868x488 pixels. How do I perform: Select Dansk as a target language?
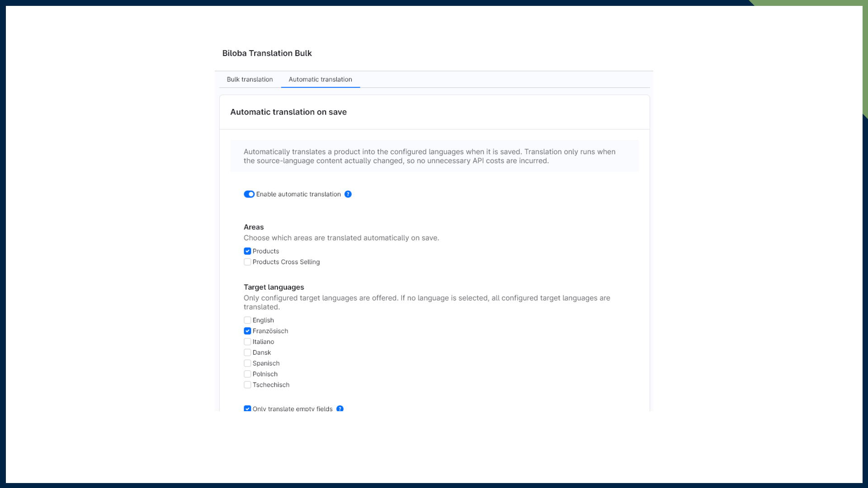(x=247, y=352)
